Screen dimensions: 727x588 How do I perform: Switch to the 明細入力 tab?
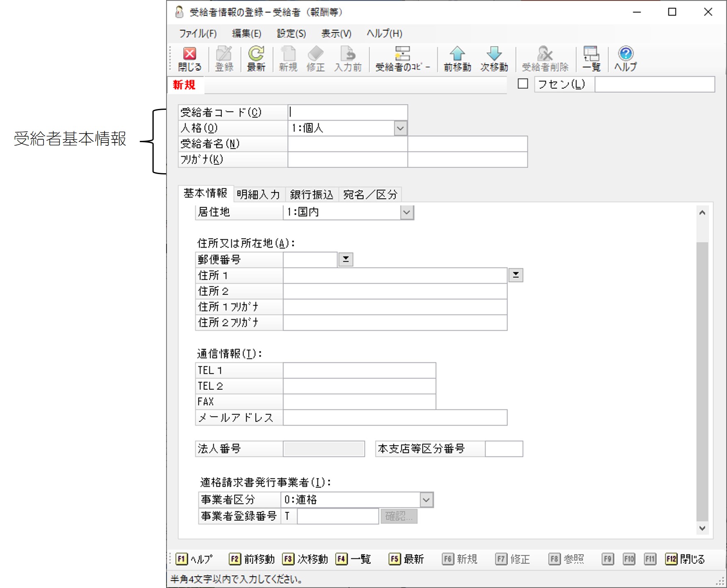258,194
